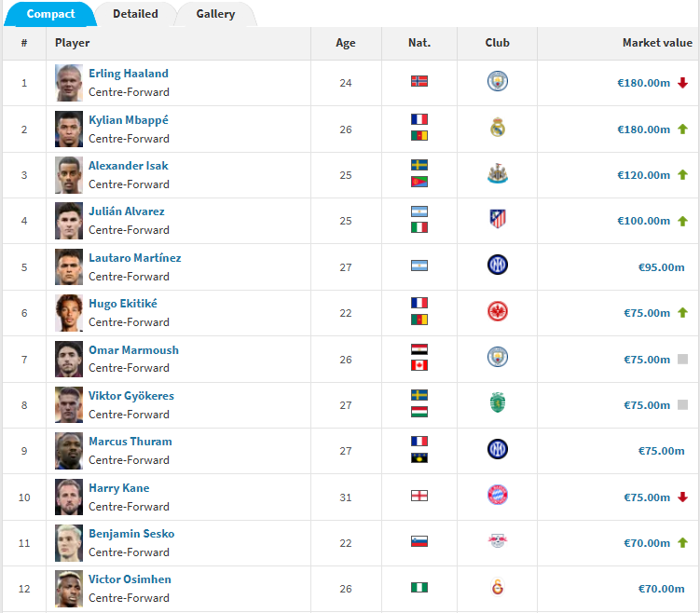
Task: Click the Eintracht Frankfurt club crest
Action: coord(498,311)
